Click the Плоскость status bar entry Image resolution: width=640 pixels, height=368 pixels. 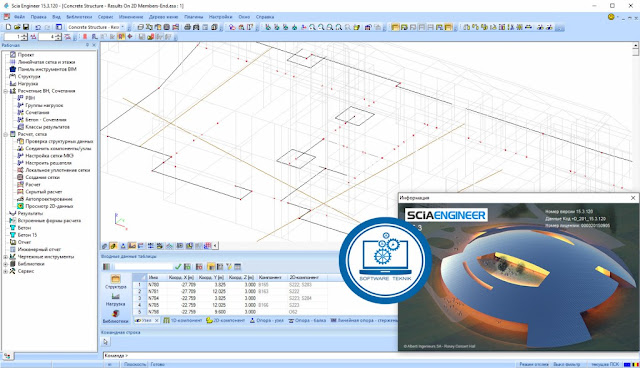(x=135, y=364)
